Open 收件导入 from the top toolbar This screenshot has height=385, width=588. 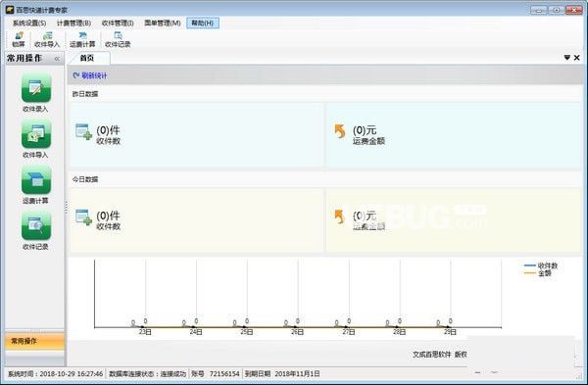(x=47, y=40)
